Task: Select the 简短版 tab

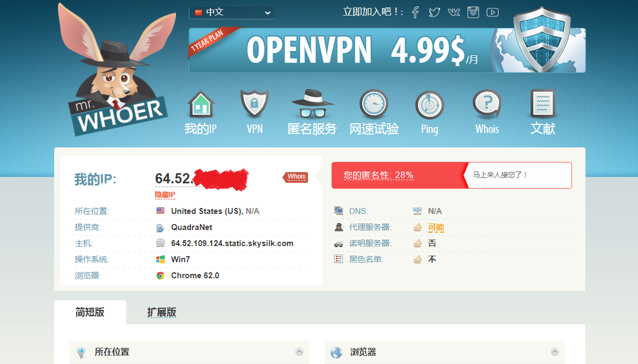Action: pos(90,312)
